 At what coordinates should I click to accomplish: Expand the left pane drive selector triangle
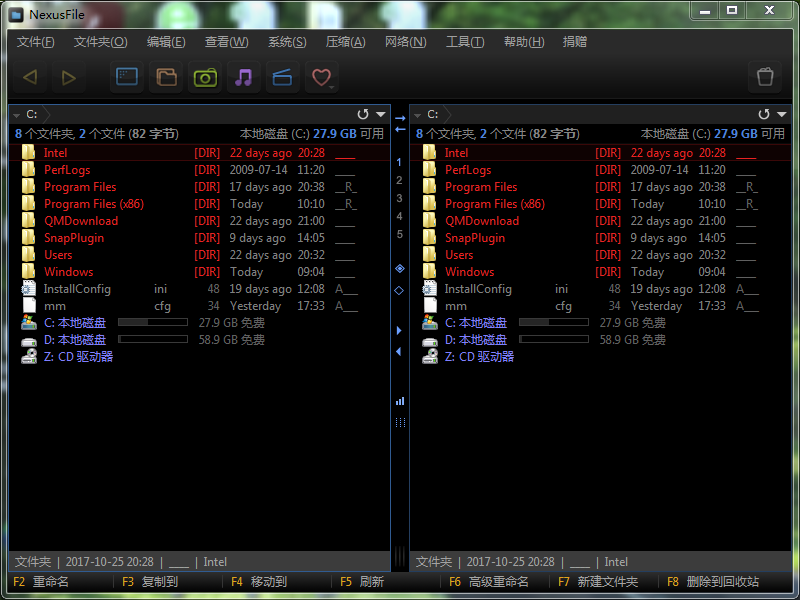pyautogui.click(x=16, y=115)
